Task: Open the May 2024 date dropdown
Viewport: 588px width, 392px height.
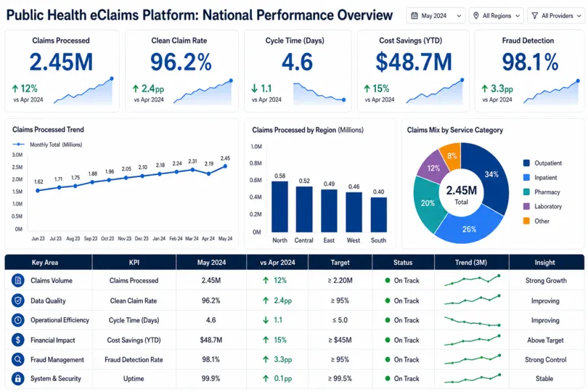Action: [x=436, y=16]
